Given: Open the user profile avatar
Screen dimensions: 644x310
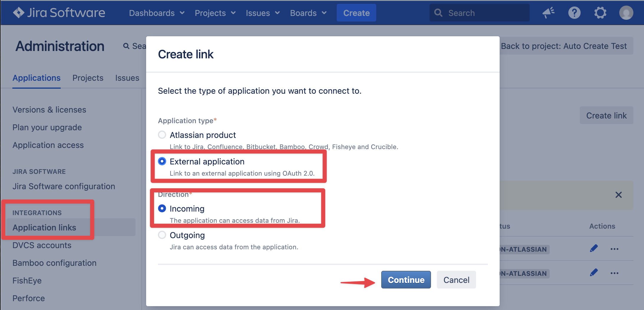Looking at the screenshot, I should click(x=626, y=13).
